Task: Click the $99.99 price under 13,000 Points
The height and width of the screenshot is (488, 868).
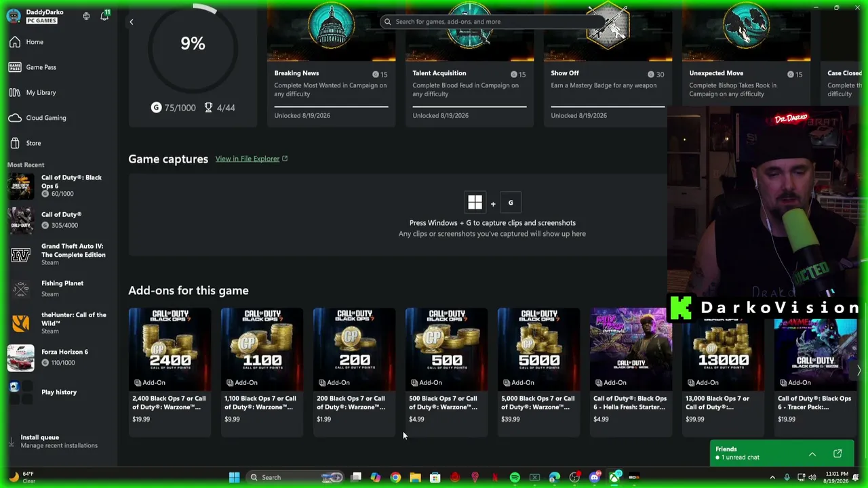Action: coord(695,419)
